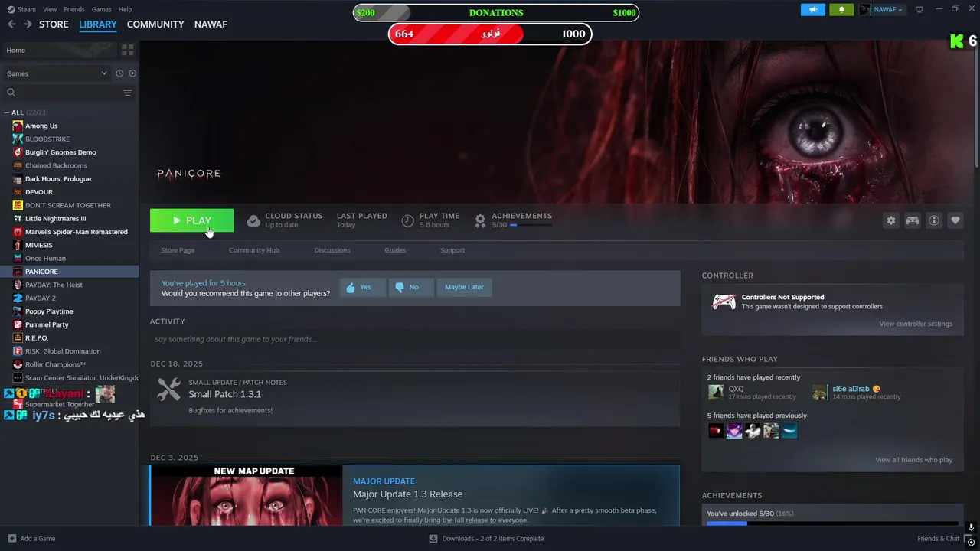Switch the library to grid view
Image resolution: width=980 pixels, height=551 pixels.
(x=127, y=50)
